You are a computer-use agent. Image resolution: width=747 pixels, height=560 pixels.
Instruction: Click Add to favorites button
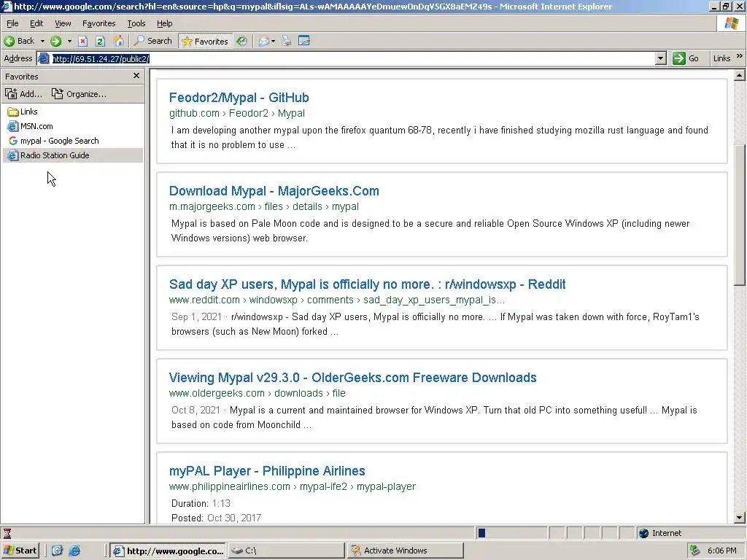click(x=24, y=94)
